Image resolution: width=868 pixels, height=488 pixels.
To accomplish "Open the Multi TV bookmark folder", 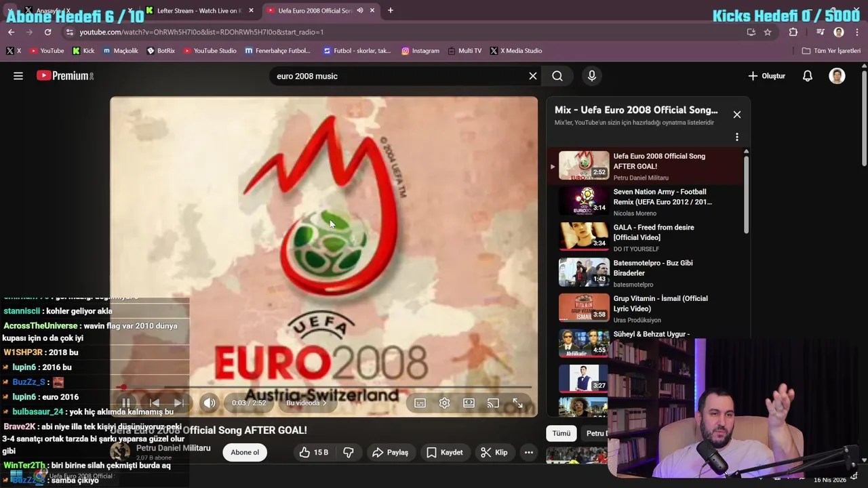I will (465, 51).
